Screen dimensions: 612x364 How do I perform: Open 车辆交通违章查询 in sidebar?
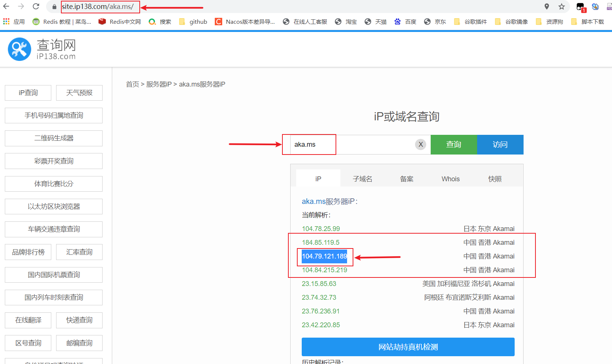point(54,229)
